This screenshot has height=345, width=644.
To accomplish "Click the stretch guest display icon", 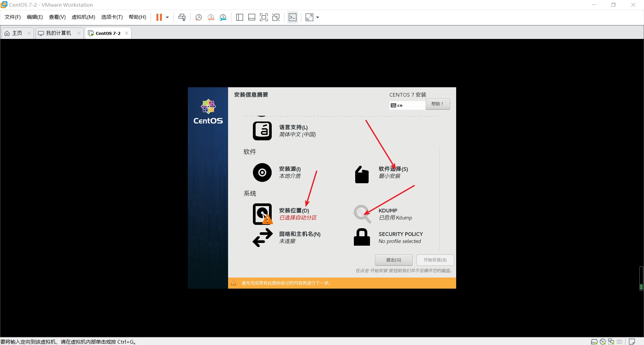I will 309,17.
